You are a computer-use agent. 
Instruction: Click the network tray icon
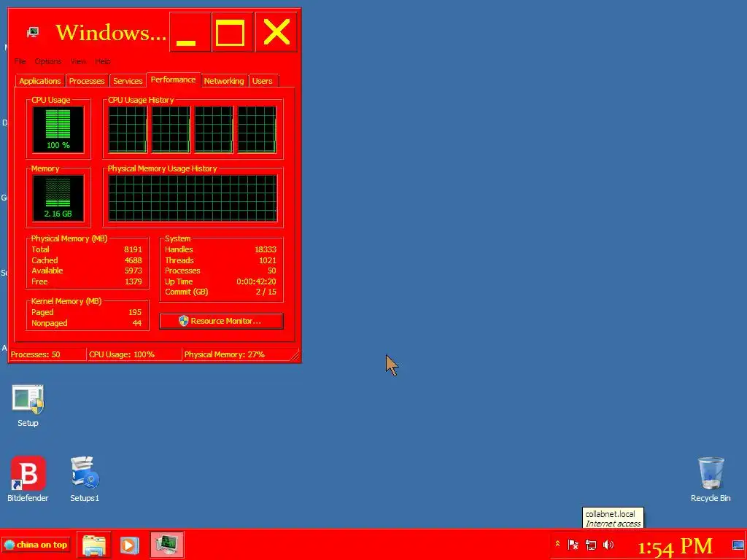[x=591, y=544]
